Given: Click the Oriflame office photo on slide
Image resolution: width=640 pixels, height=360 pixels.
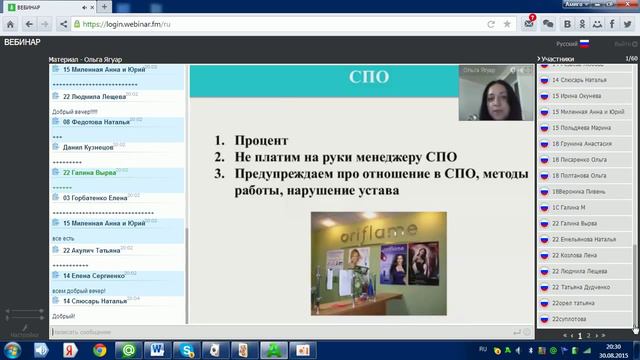Looking at the screenshot, I should 379,263.
